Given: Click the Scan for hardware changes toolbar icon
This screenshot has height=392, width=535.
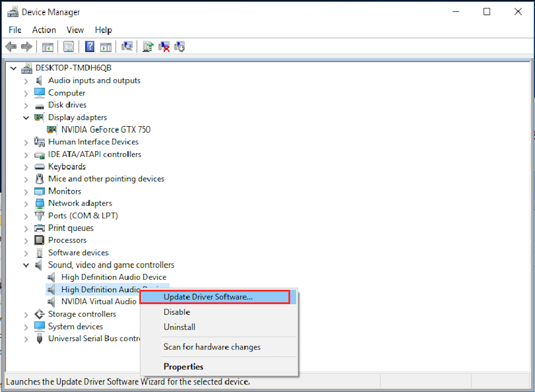Looking at the screenshot, I should coord(127,46).
